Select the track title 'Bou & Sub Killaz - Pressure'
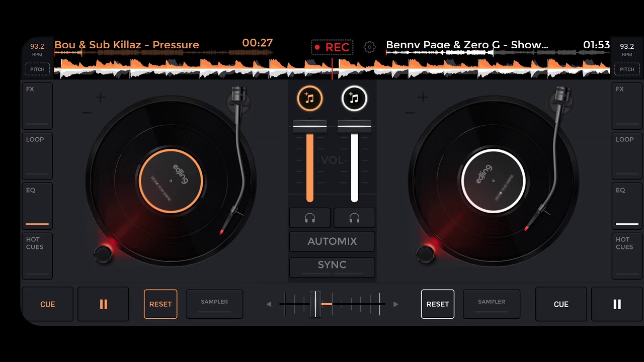This screenshot has height=362, width=644. click(x=127, y=45)
